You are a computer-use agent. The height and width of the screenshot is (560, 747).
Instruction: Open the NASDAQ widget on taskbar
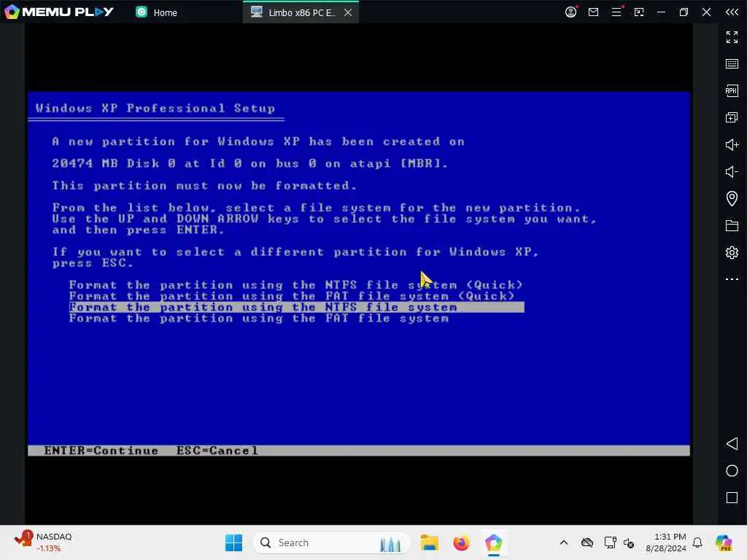tap(43, 542)
